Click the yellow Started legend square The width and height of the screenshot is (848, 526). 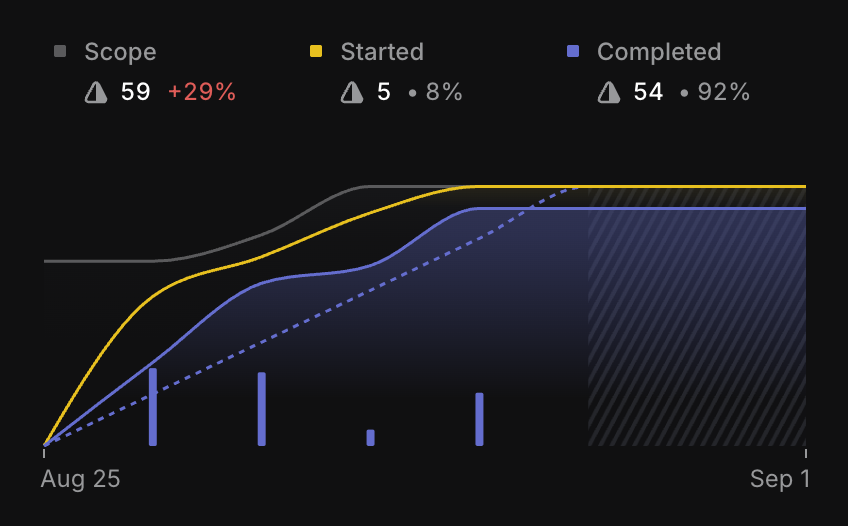(316, 51)
